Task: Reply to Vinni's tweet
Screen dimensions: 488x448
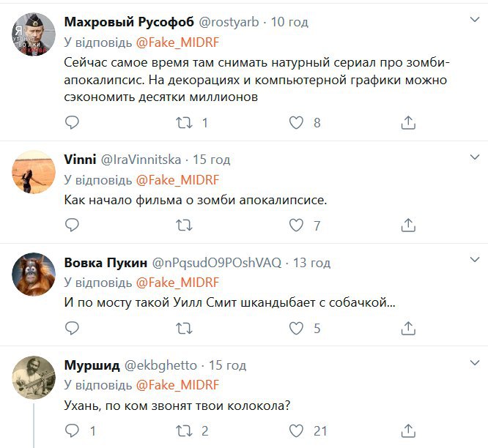Action: click(x=71, y=225)
